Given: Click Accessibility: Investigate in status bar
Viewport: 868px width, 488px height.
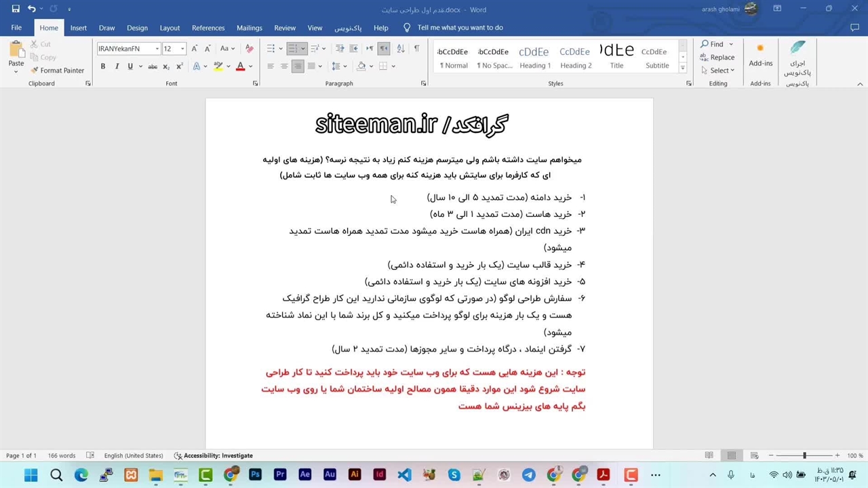Looking at the screenshot, I should pos(213,455).
